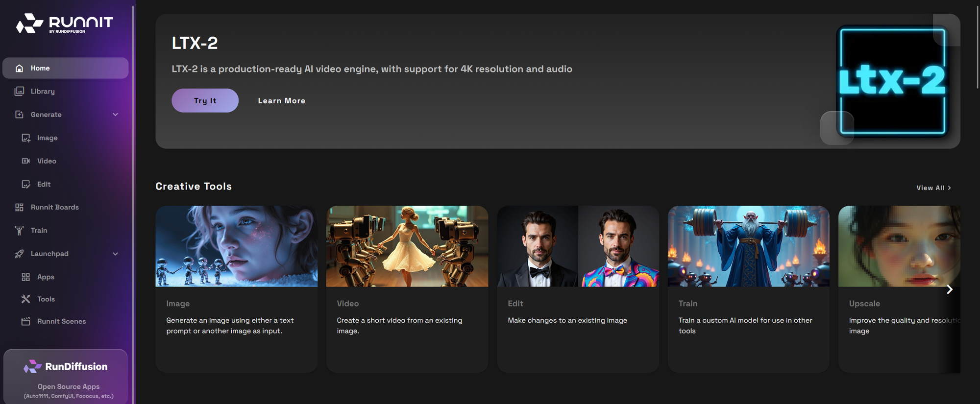The image size is (980, 404).
Task: Open Runnit Scenes clapperboard icon
Action: (26, 321)
